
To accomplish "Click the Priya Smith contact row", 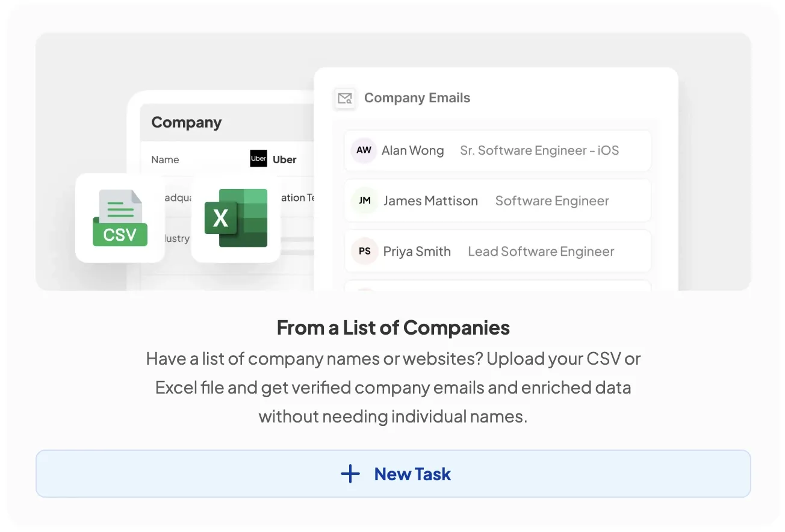I will pos(497,251).
